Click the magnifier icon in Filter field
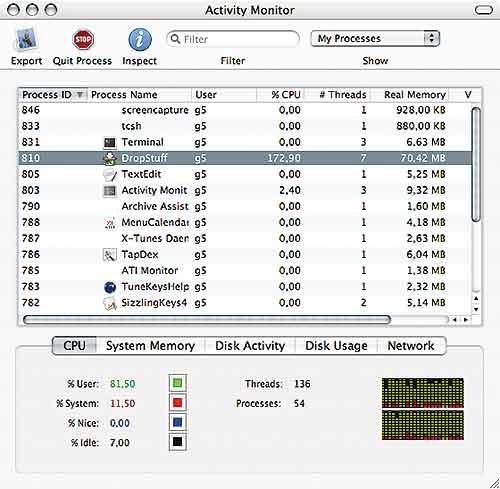The width and height of the screenshot is (500, 489). pos(175,39)
